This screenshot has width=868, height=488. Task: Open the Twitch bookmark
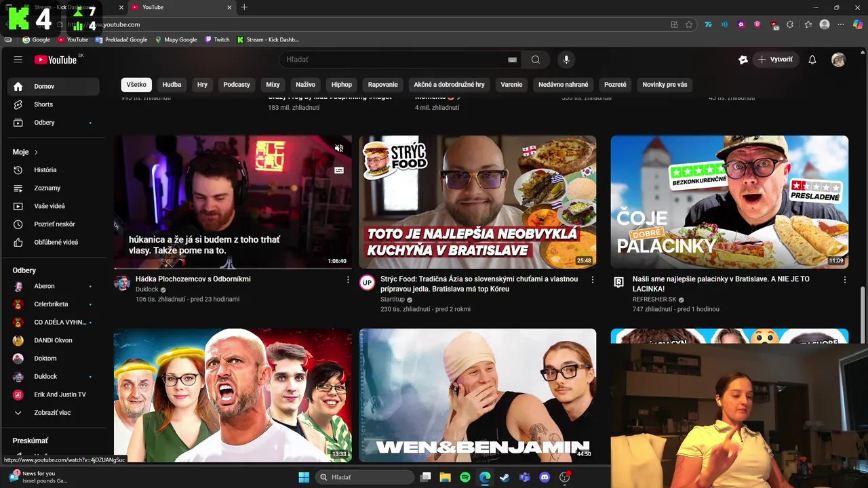pyautogui.click(x=217, y=39)
